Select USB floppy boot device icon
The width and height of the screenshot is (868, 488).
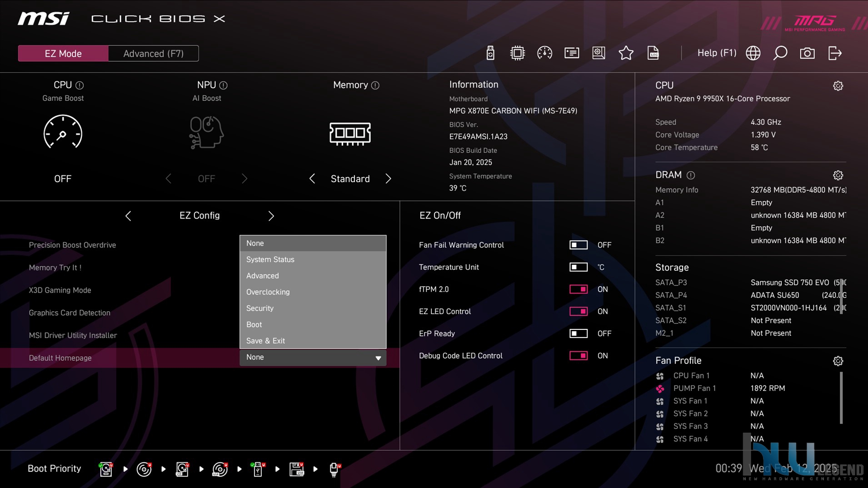[x=296, y=469]
